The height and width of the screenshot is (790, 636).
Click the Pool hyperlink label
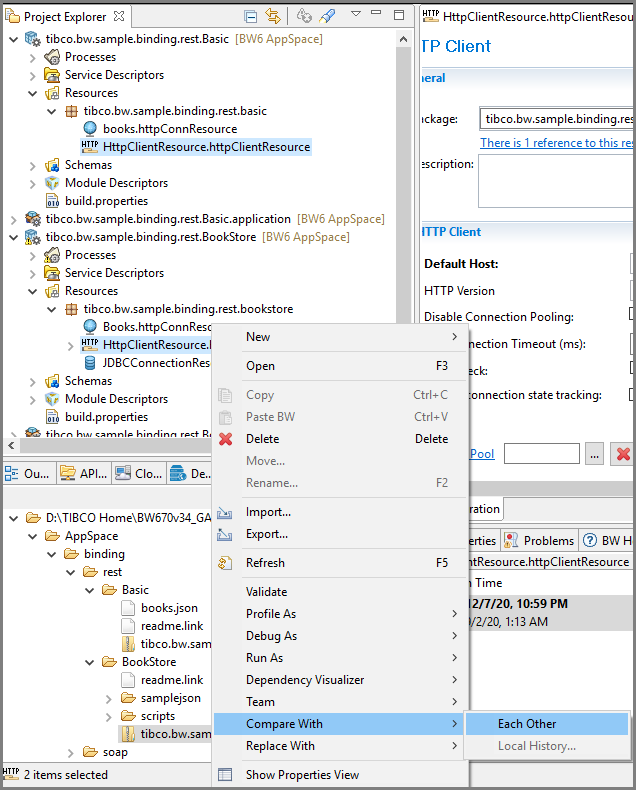pos(482,454)
